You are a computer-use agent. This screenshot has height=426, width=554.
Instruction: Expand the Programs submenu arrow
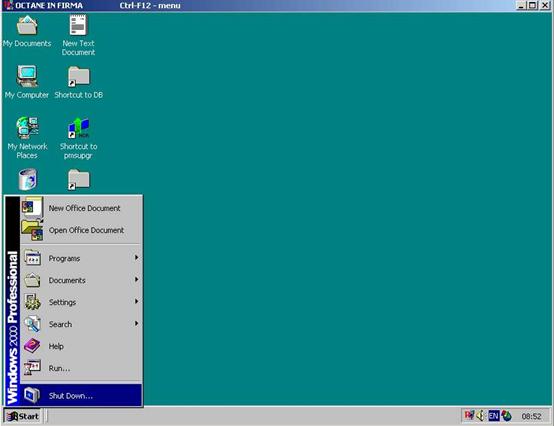point(136,258)
